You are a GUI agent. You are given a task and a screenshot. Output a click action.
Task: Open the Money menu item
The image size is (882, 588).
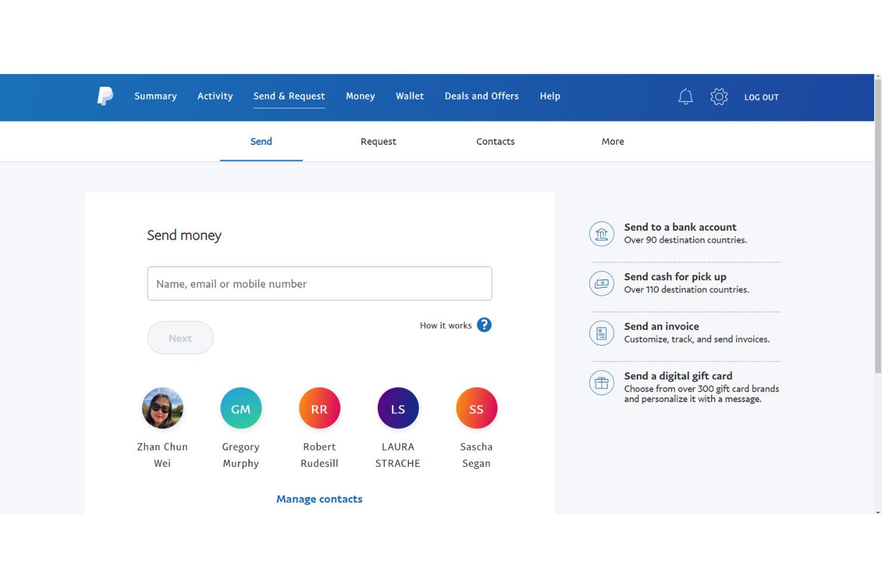click(361, 96)
